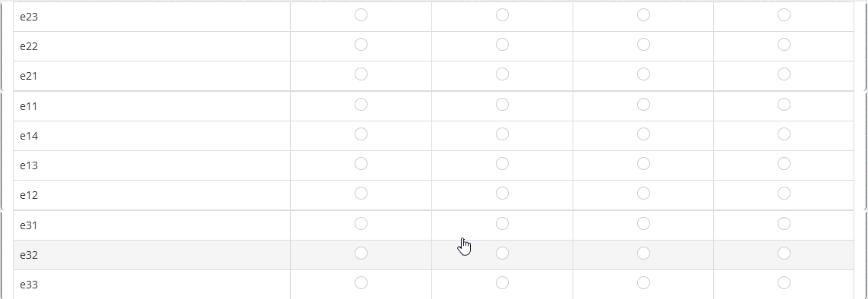Choose second column radio in row e32
Viewport: 868px width, 299px height.
tap(502, 253)
